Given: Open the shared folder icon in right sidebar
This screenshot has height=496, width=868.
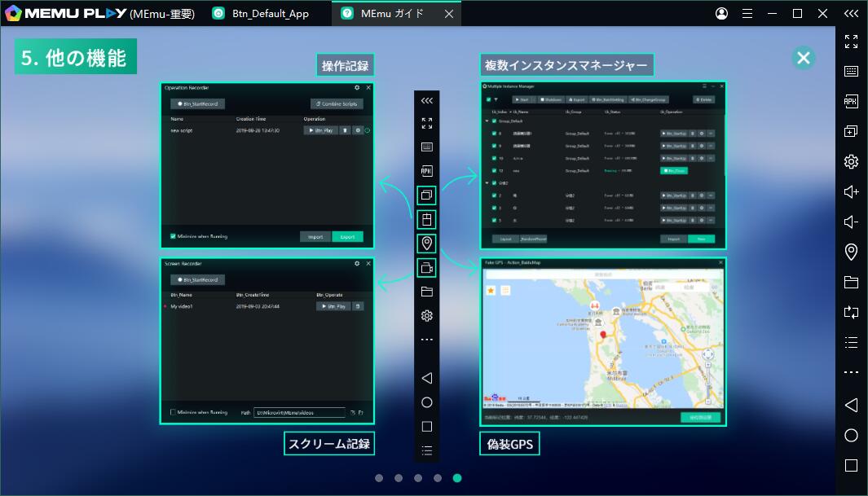Looking at the screenshot, I should (851, 282).
